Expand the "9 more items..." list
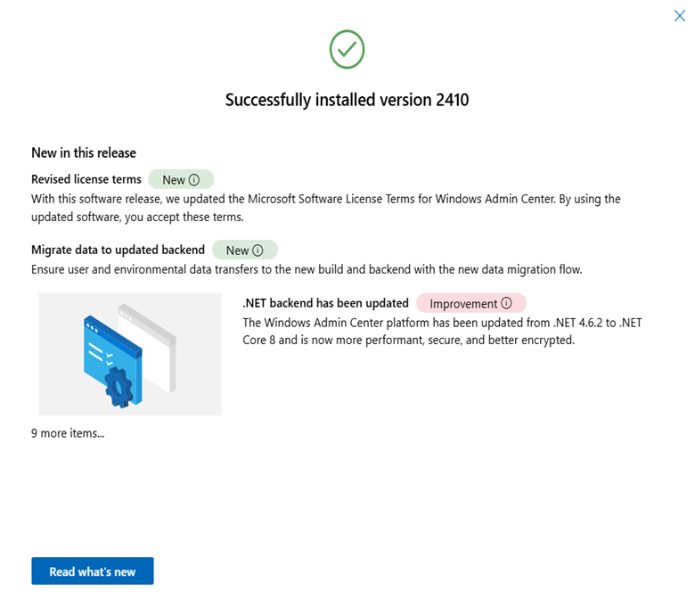Image resolution: width=695 pixels, height=616 pixels. (68, 434)
